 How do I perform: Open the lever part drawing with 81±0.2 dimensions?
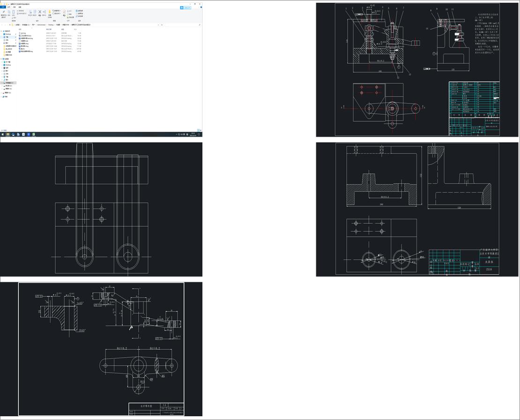click(x=101, y=349)
